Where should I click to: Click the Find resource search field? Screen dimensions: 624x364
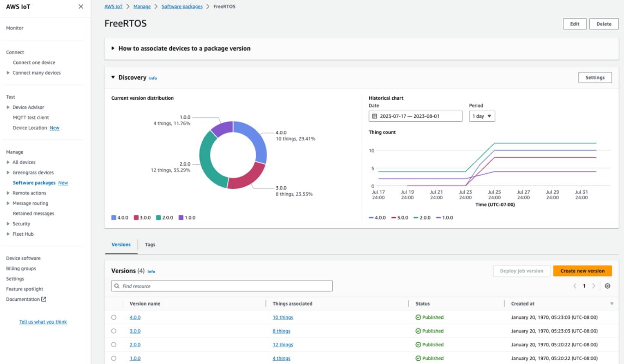tap(222, 286)
